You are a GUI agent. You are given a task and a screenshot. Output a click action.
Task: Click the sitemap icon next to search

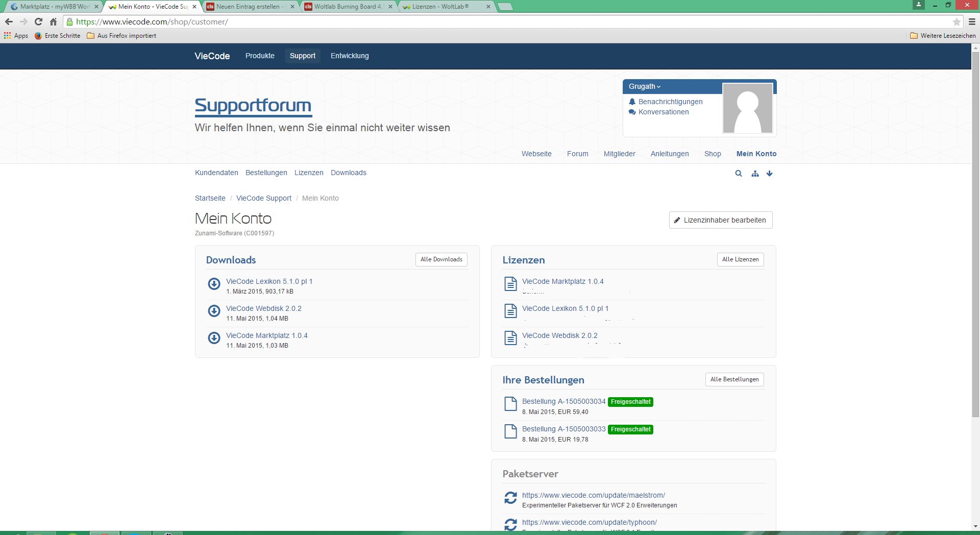click(755, 174)
